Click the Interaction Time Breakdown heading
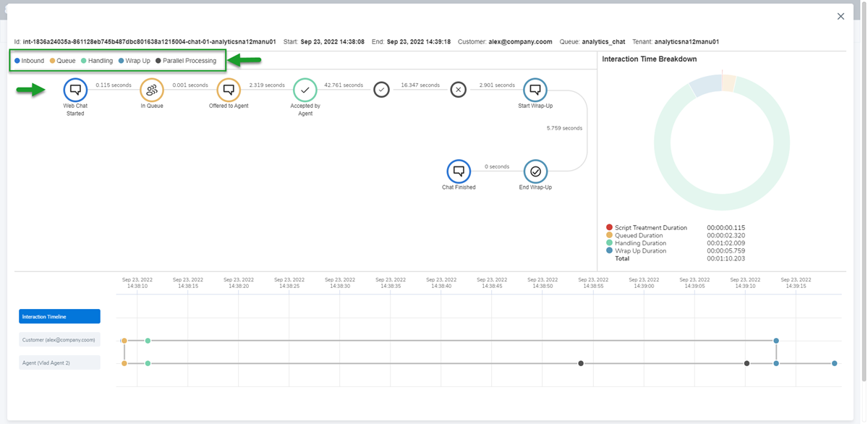This screenshot has width=868, height=424. click(x=650, y=59)
